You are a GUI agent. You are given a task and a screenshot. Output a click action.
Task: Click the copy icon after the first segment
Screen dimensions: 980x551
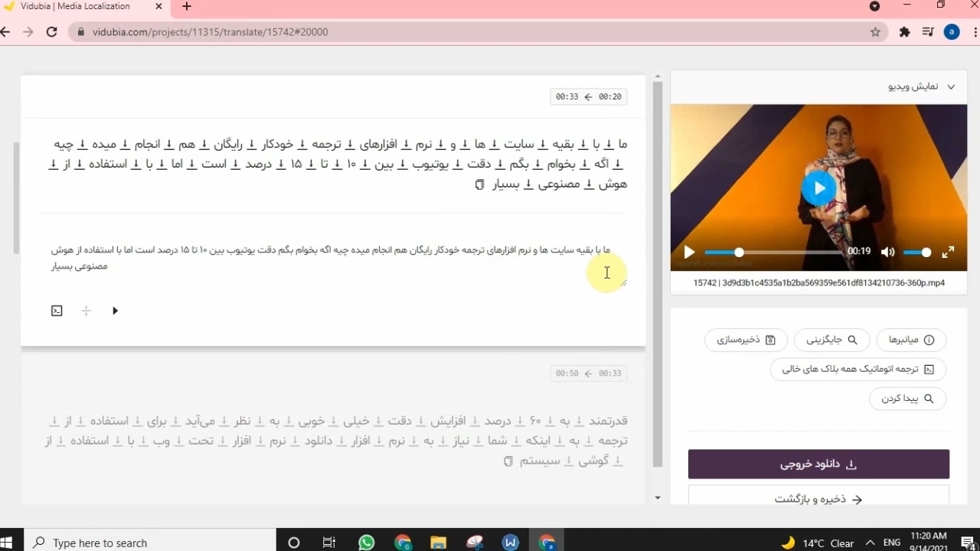[x=480, y=184]
